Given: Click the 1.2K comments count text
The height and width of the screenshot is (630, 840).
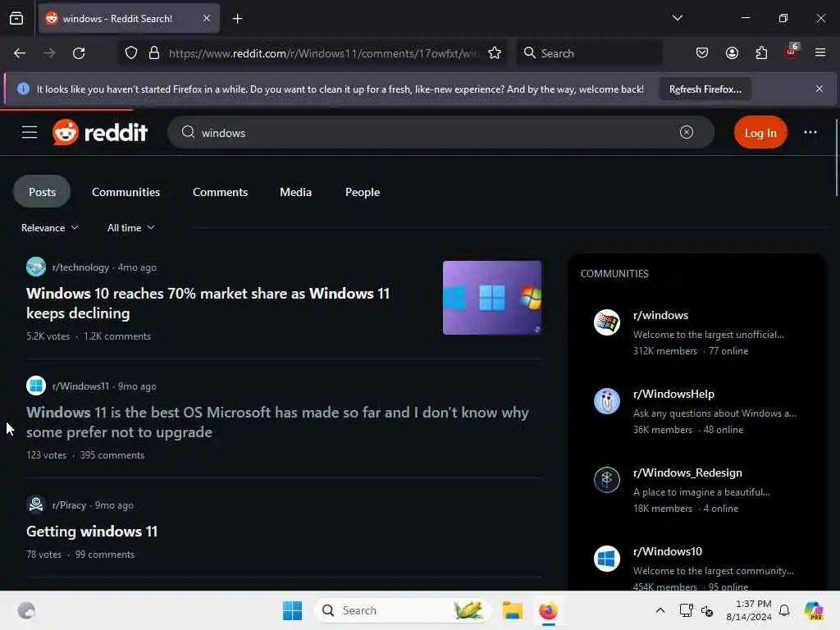Looking at the screenshot, I should [116, 336].
